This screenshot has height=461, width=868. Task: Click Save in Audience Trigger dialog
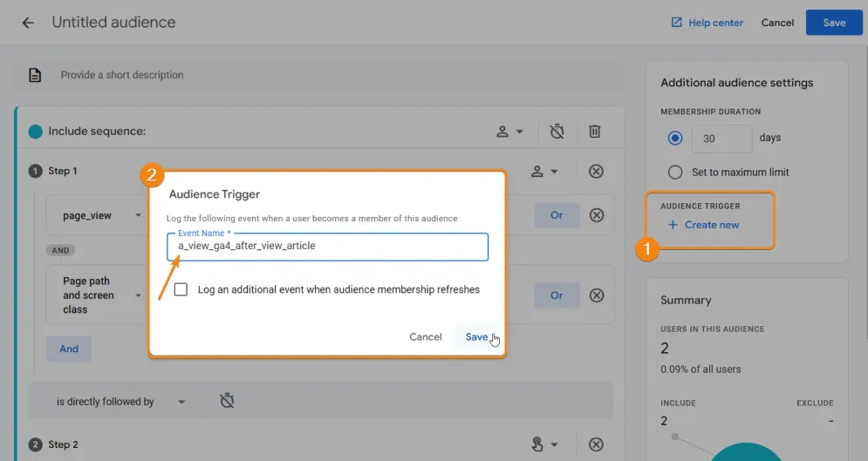(x=476, y=336)
